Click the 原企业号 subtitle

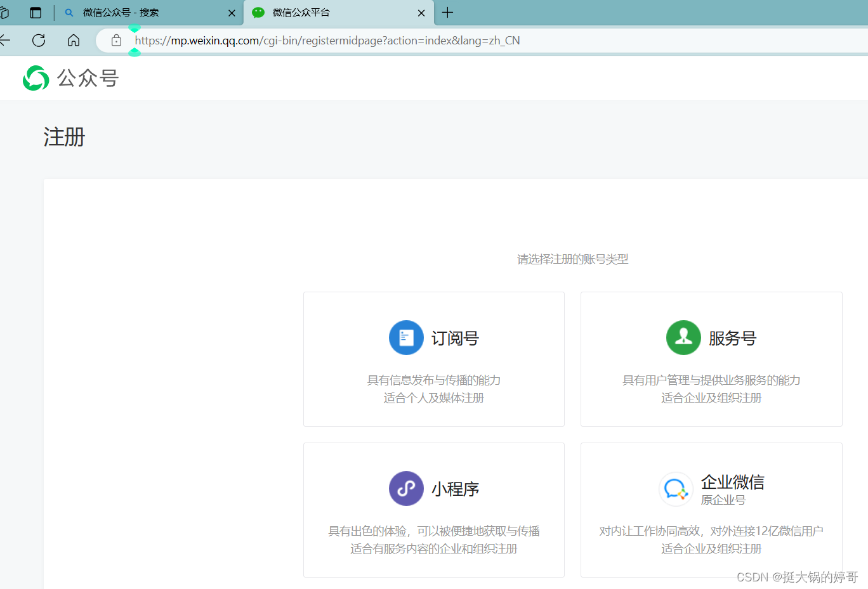tap(723, 500)
